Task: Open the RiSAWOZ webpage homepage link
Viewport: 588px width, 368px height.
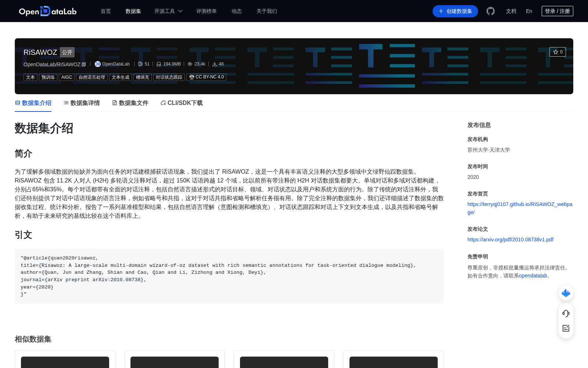Action: 520,208
